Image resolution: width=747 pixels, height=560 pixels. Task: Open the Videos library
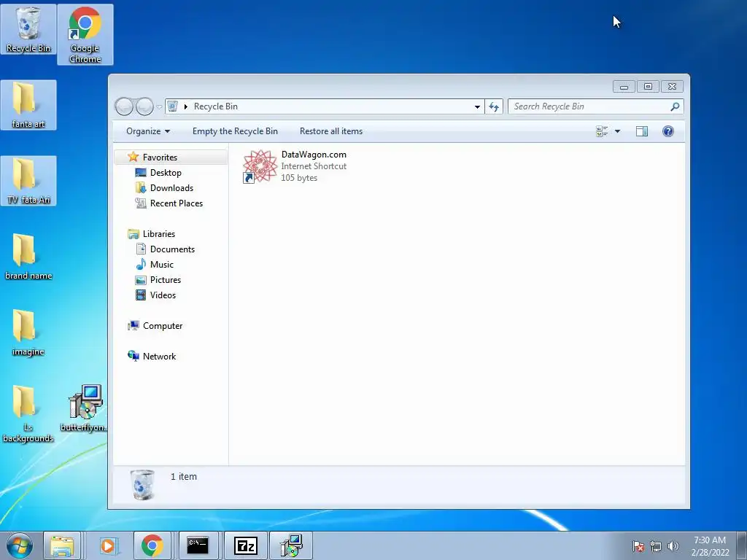pyautogui.click(x=163, y=295)
